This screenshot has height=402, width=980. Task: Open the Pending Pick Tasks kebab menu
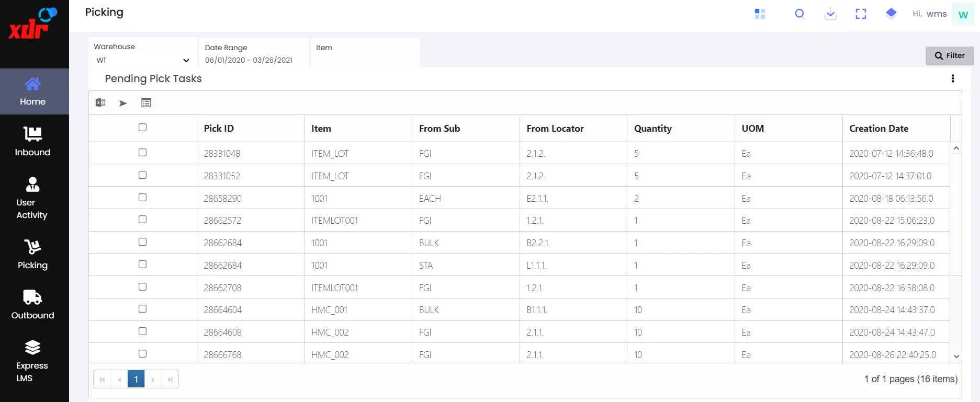[953, 78]
